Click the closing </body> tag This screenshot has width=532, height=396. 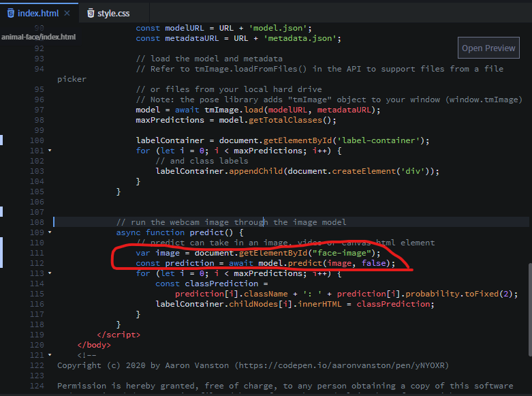[94, 345]
